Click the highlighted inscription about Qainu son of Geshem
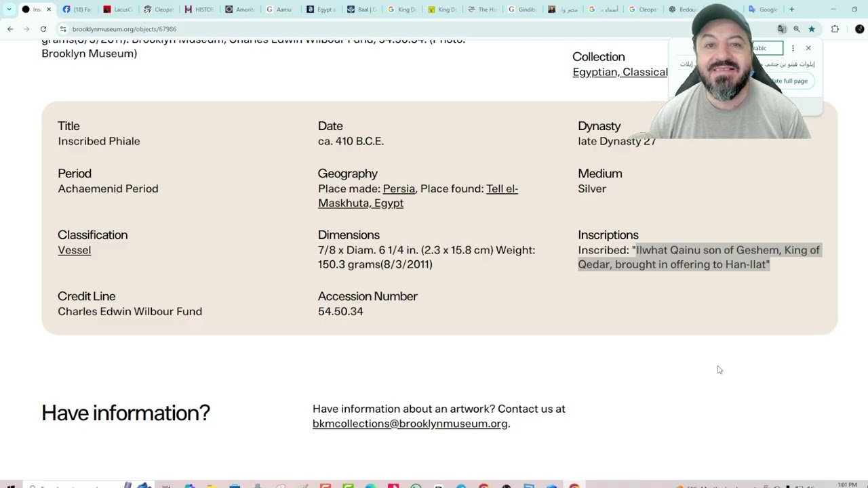Viewport: 868px width, 488px height. pyautogui.click(x=699, y=258)
